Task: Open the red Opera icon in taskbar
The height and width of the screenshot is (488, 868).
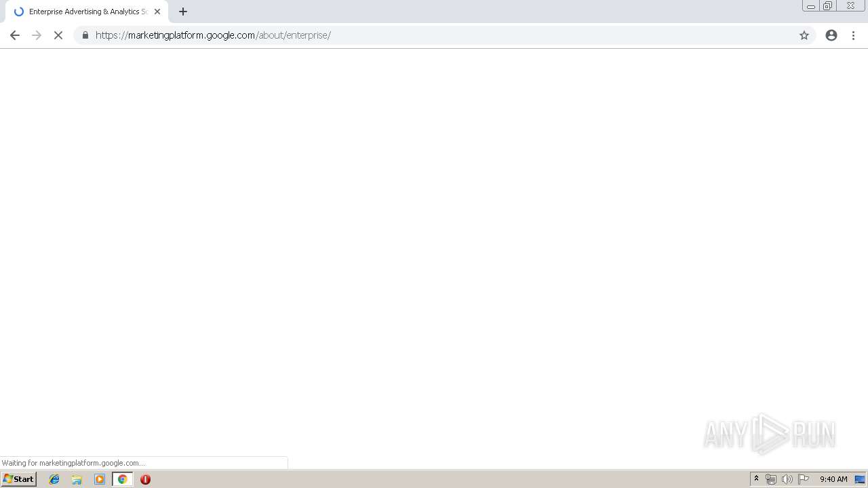Action: pos(145,479)
